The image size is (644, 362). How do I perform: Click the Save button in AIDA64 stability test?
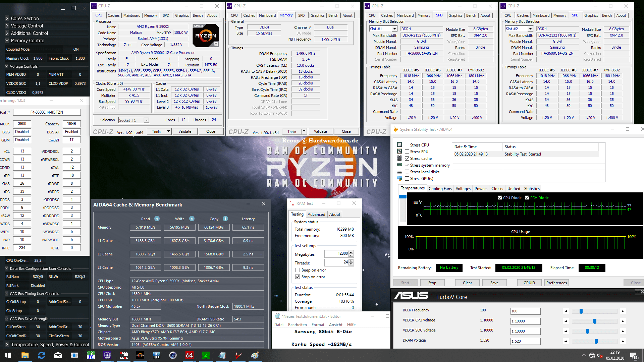[494, 283]
